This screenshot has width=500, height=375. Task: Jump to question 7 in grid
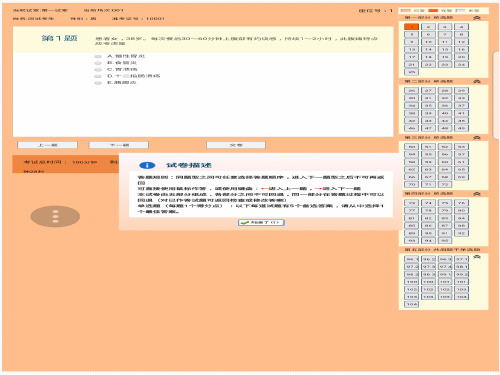445,34
